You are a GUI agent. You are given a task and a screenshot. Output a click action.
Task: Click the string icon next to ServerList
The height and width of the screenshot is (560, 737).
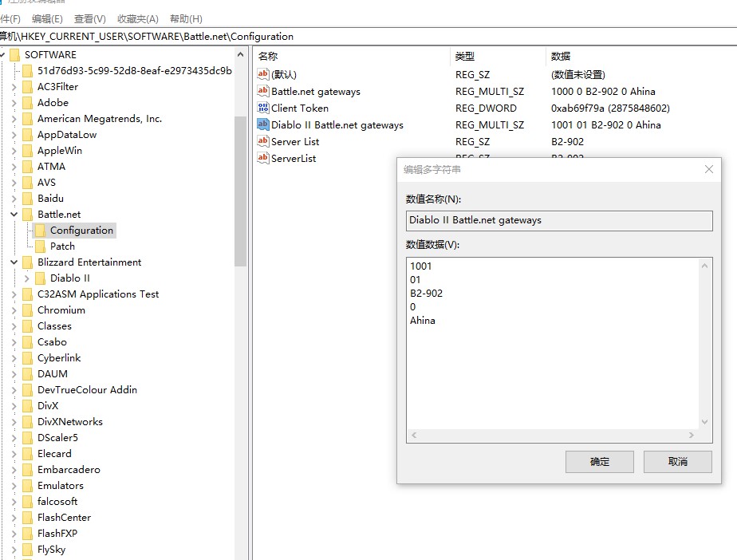point(262,158)
